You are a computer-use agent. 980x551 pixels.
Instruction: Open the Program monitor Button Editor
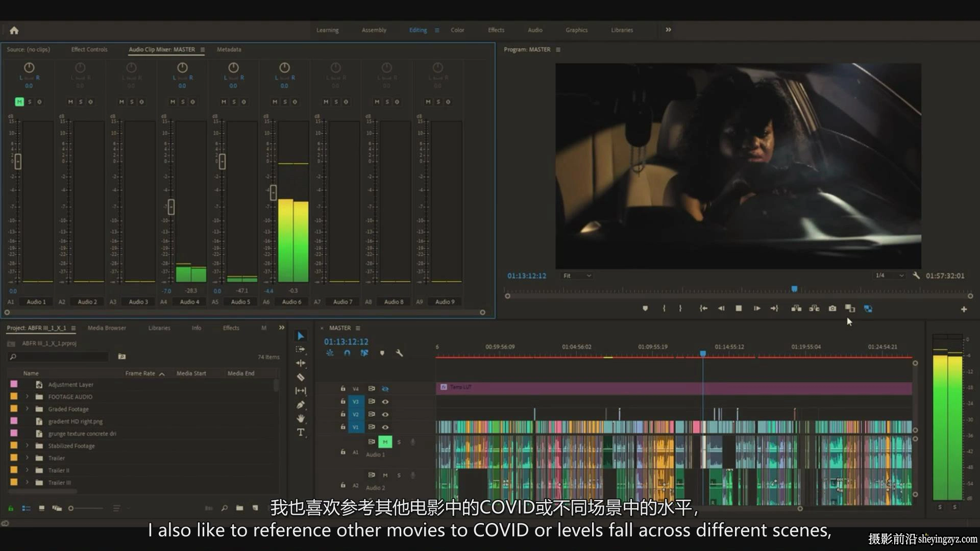[x=964, y=309]
